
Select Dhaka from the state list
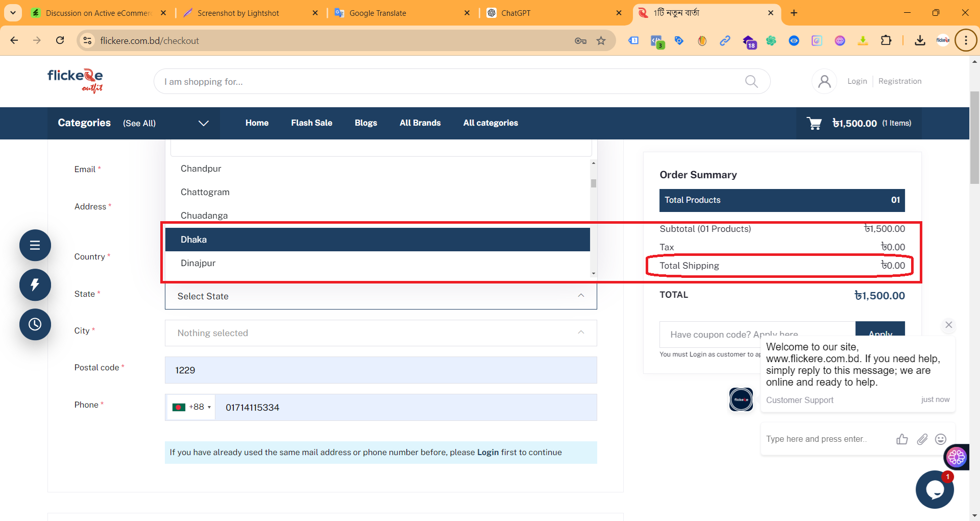[377, 240]
